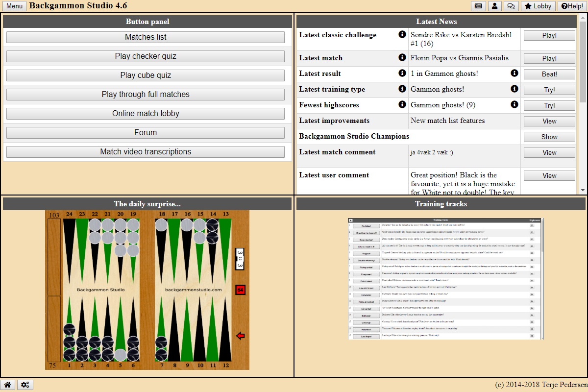Open the Menu button

(14, 6)
